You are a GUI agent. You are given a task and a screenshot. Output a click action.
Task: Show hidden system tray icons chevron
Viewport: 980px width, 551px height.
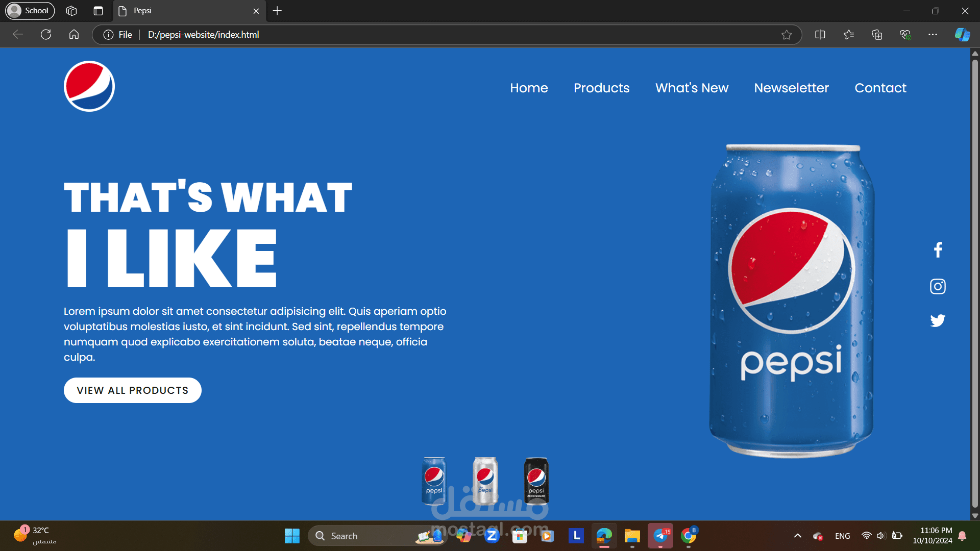click(798, 536)
